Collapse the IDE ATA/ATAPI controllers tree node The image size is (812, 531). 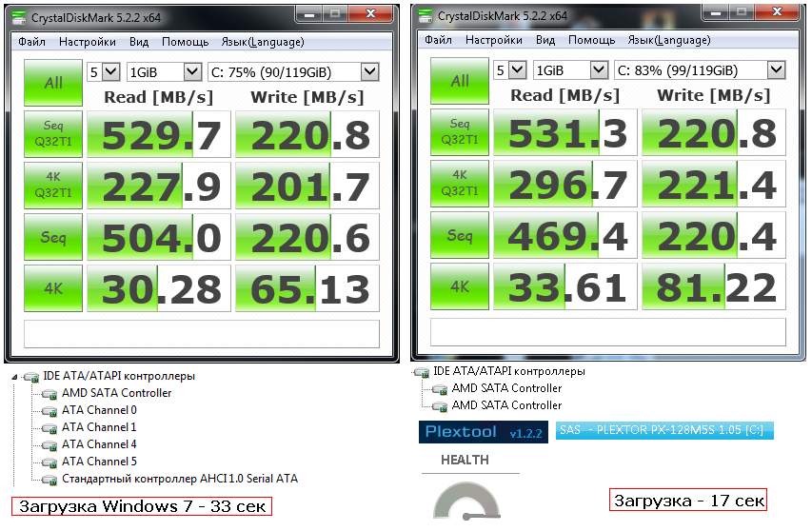[x=14, y=377]
